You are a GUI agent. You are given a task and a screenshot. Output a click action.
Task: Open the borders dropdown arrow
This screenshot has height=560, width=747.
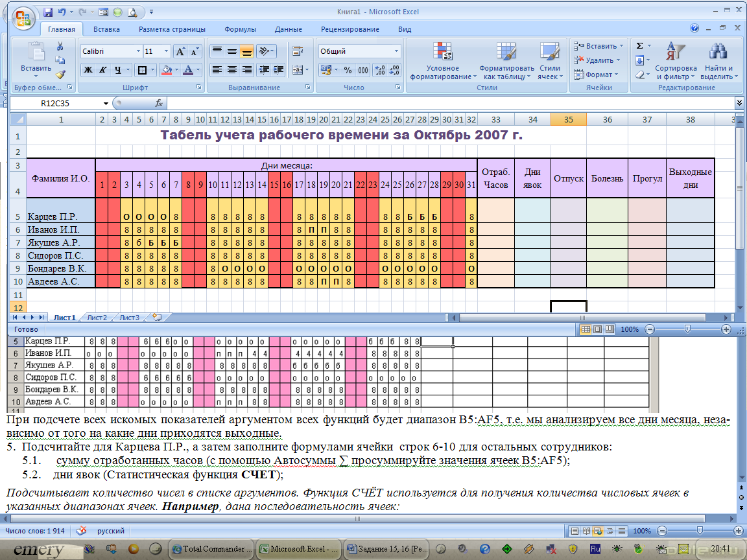pos(152,70)
